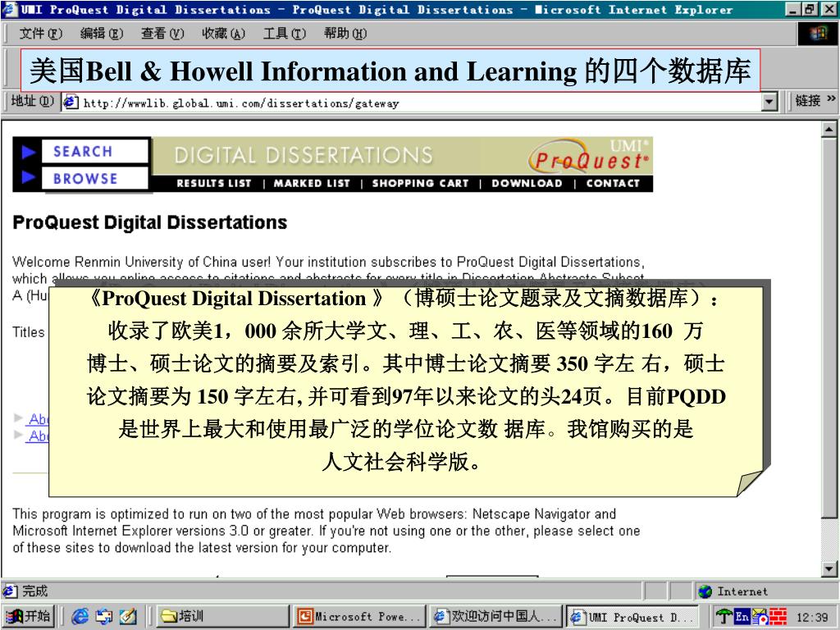The width and height of the screenshot is (840, 630).
Task: Open the CONTACT page
Action: (x=613, y=183)
